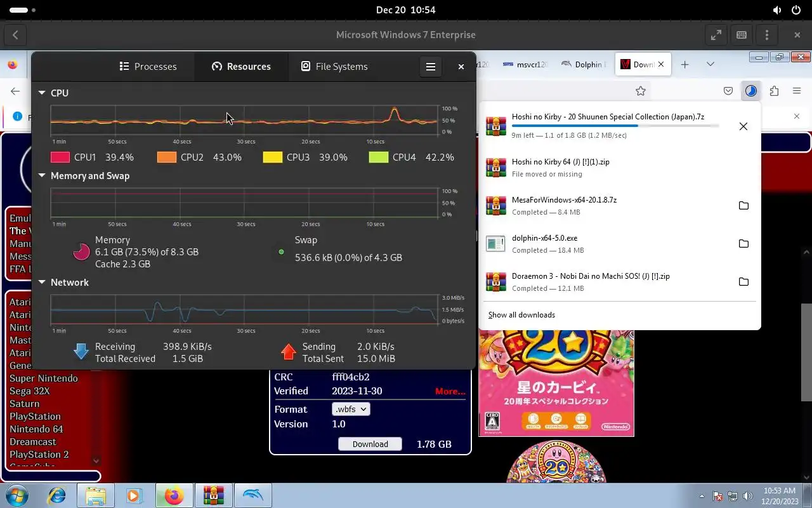This screenshot has width=812, height=508.
Task: Open Saturn sidebar link
Action: [x=24, y=404]
